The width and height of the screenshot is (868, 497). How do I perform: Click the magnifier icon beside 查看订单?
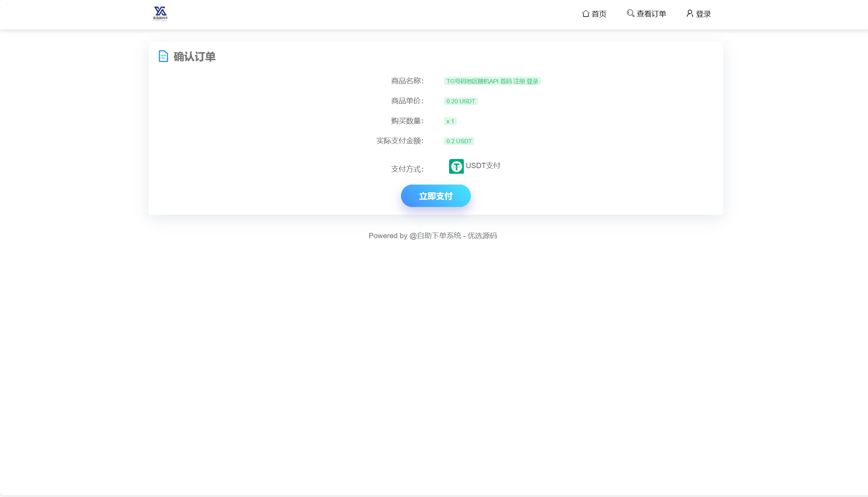pyautogui.click(x=630, y=13)
